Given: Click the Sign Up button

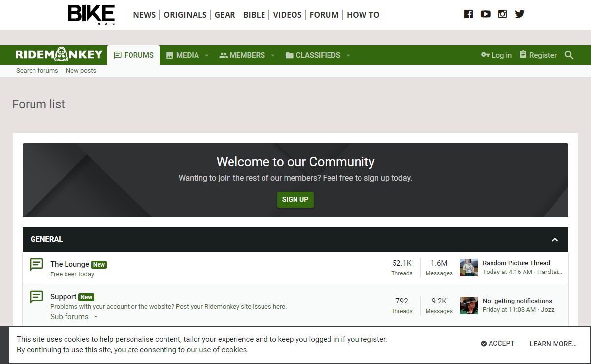Looking at the screenshot, I should 295,199.
